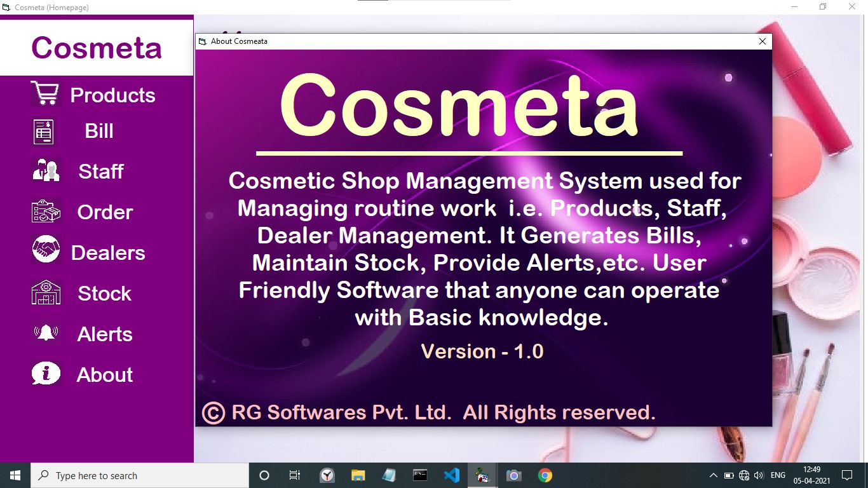Click the Alerts bell icon

(x=44, y=333)
